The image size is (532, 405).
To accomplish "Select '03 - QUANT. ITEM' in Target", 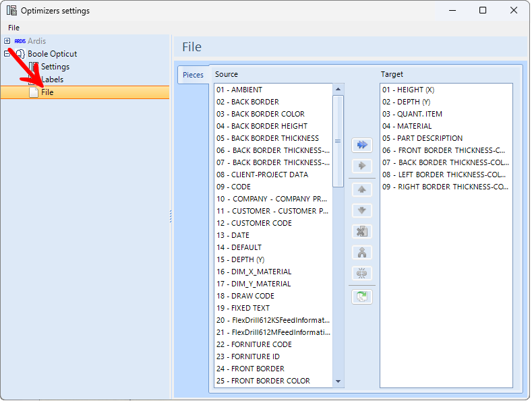I will [x=446, y=115].
